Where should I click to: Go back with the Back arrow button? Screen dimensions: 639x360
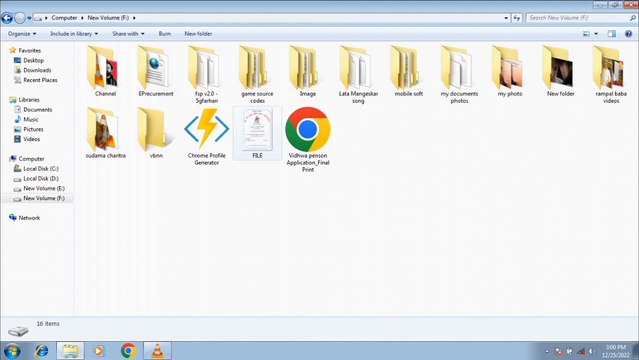pos(7,18)
